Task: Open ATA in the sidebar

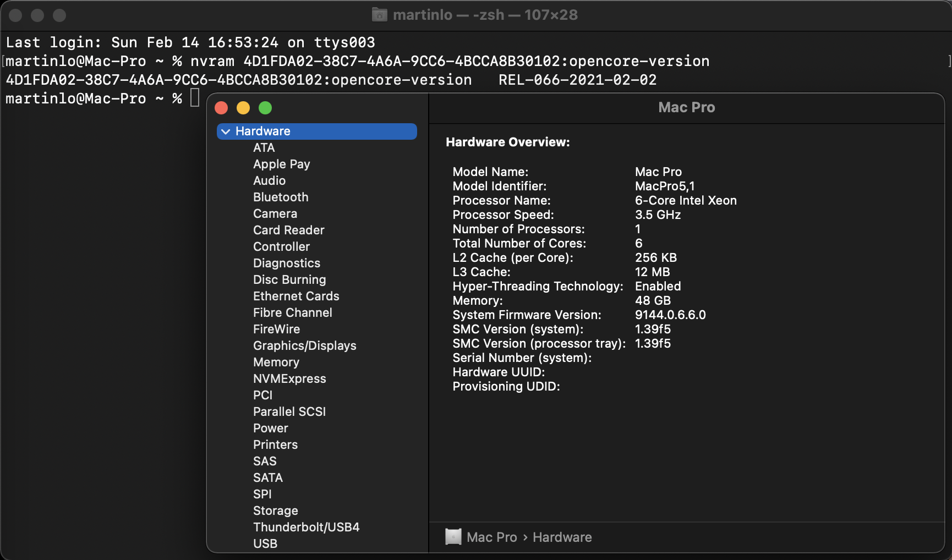Action: [x=264, y=148]
